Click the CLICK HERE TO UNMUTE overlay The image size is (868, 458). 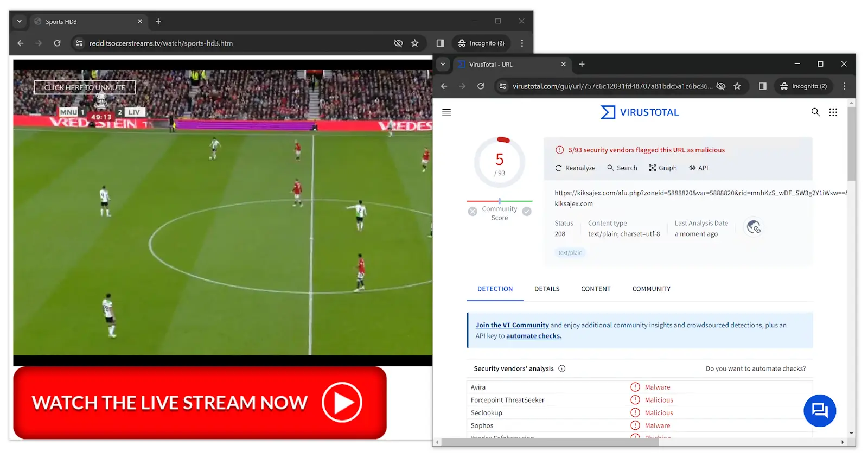pos(85,87)
